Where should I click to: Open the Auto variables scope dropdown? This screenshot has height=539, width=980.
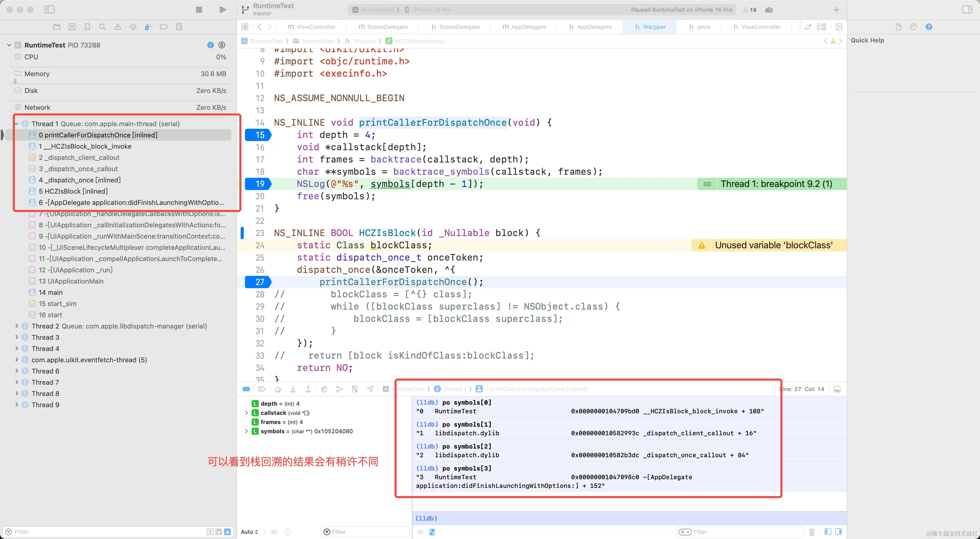pos(250,532)
